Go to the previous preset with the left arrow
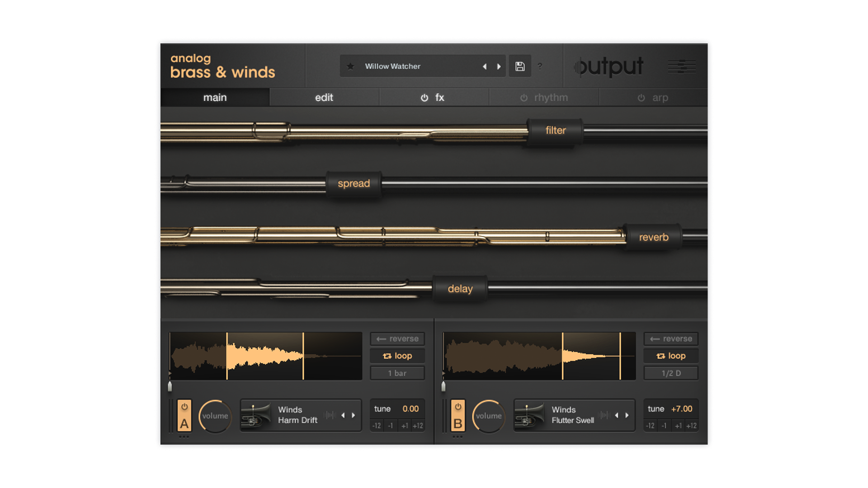 coord(485,66)
